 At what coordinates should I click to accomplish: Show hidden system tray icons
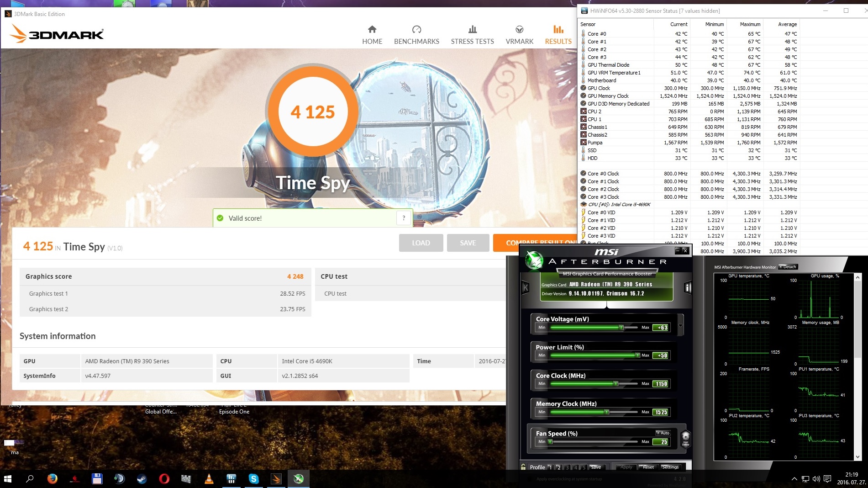pos(794,479)
